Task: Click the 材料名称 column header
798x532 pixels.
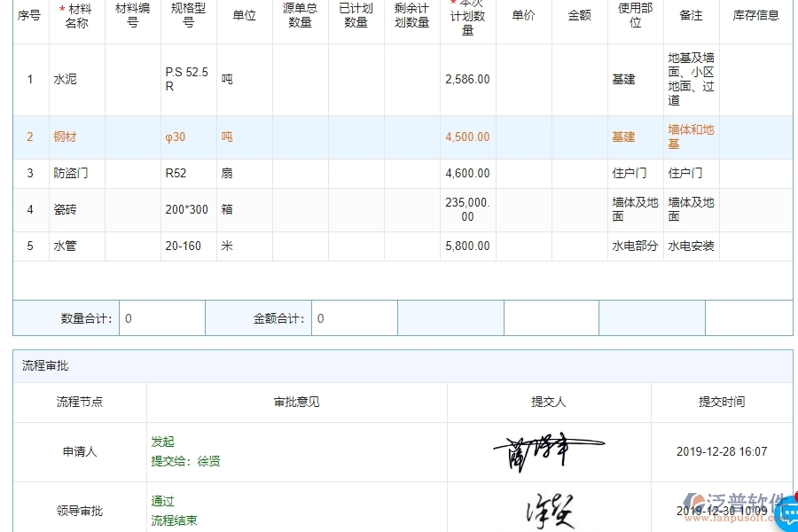Action: coord(77,15)
